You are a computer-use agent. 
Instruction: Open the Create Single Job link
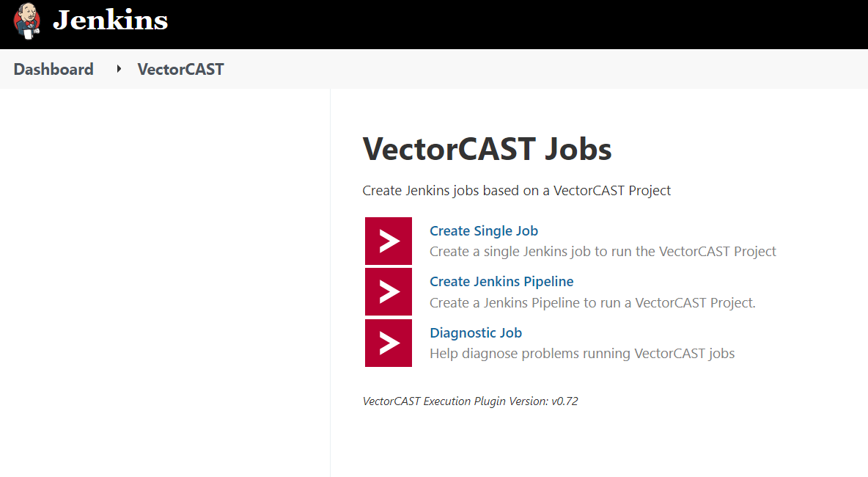[x=484, y=230]
